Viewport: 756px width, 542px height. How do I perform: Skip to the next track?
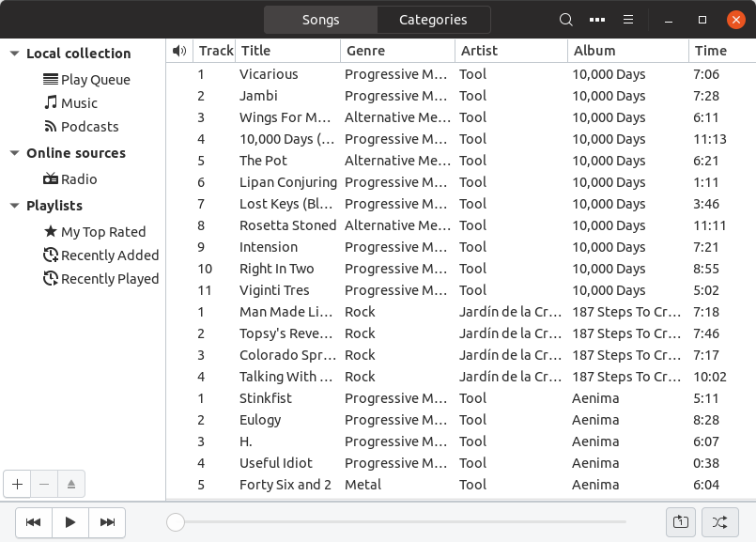click(107, 522)
